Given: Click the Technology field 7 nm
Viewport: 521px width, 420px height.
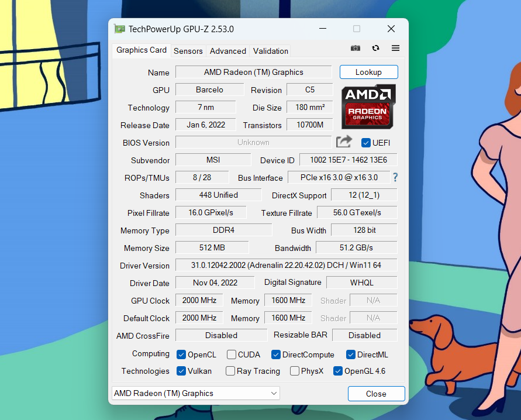Looking at the screenshot, I should 206,107.
